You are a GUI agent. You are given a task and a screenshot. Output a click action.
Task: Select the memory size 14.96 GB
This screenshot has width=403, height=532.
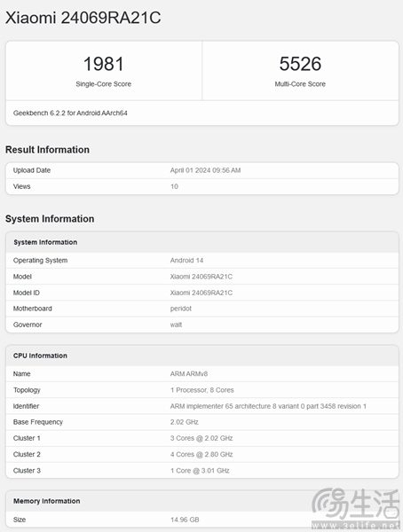tap(185, 520)
